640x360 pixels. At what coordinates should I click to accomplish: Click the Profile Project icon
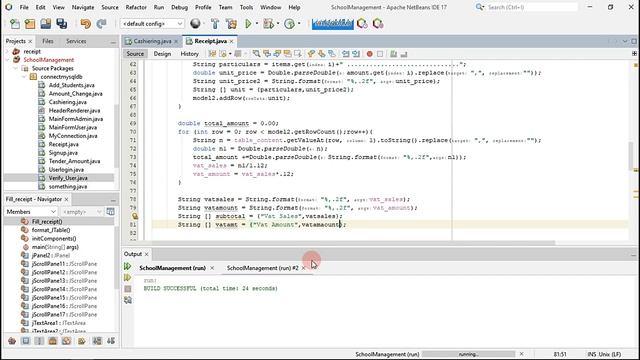(289, 24)
